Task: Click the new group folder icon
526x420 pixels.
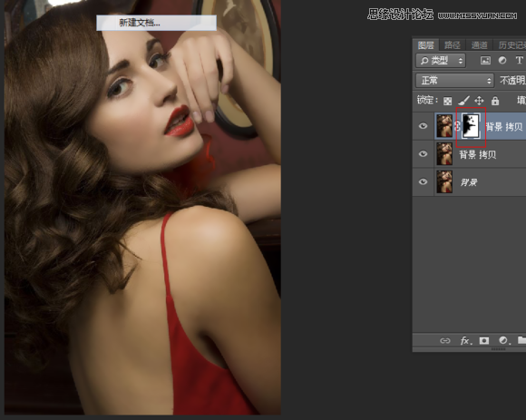Action: pos(521,340)
